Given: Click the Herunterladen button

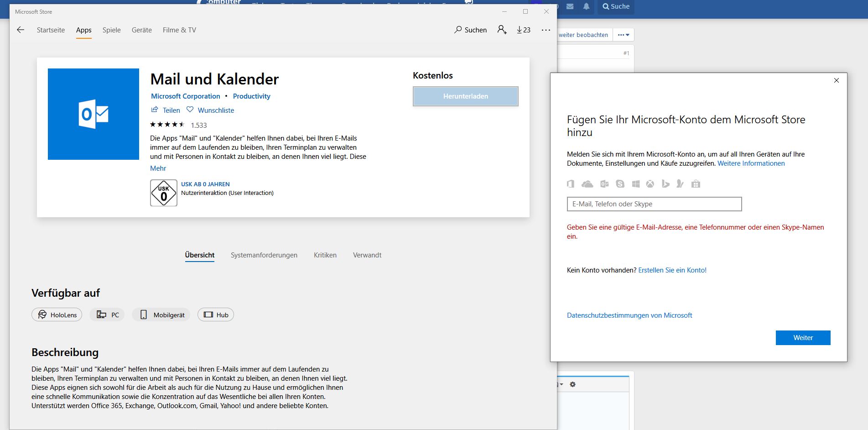Looking at the screenshot, I should pyautogui.click(x=466, y=96).
